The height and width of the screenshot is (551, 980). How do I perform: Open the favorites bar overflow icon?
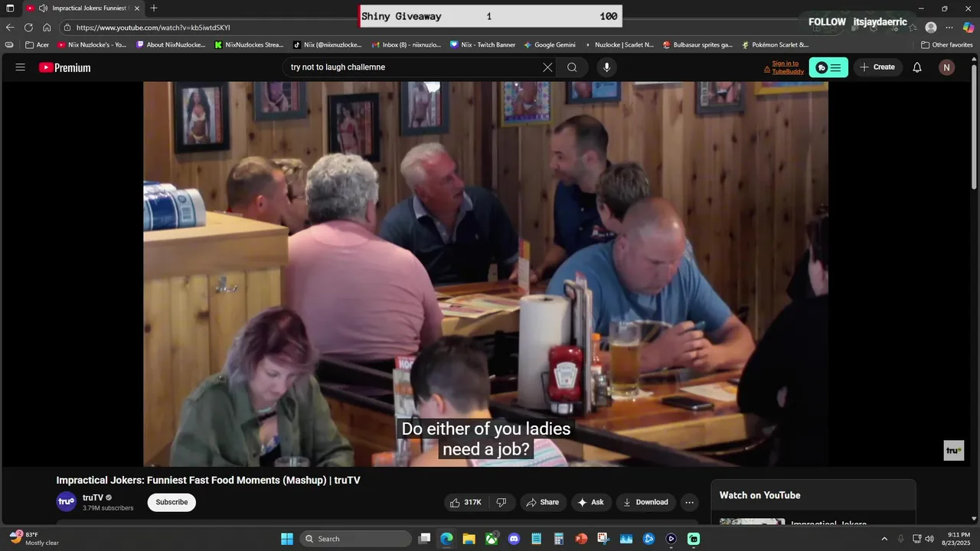(x=9, y=45)
